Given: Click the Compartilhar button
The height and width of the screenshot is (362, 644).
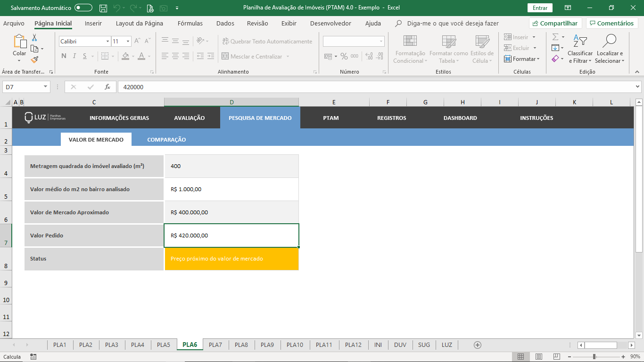Looking at the screenshot, I should (555, 24).
